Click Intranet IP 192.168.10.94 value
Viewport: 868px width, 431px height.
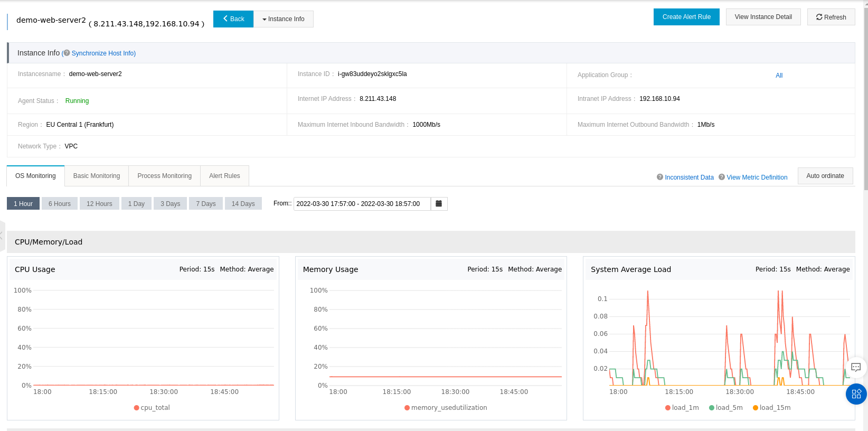[659, 99]
